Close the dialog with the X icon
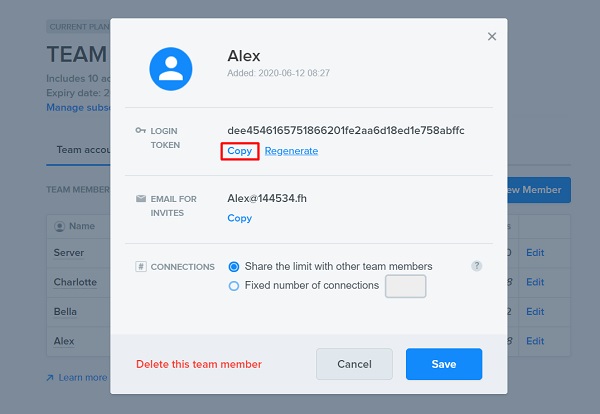This screenshot has width=600, height=414. 492,36
